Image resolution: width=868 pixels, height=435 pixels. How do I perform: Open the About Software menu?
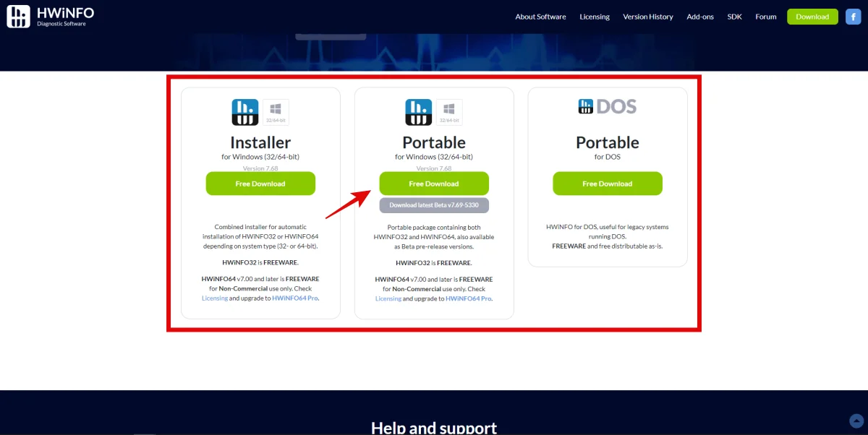(x=540, y=17)
